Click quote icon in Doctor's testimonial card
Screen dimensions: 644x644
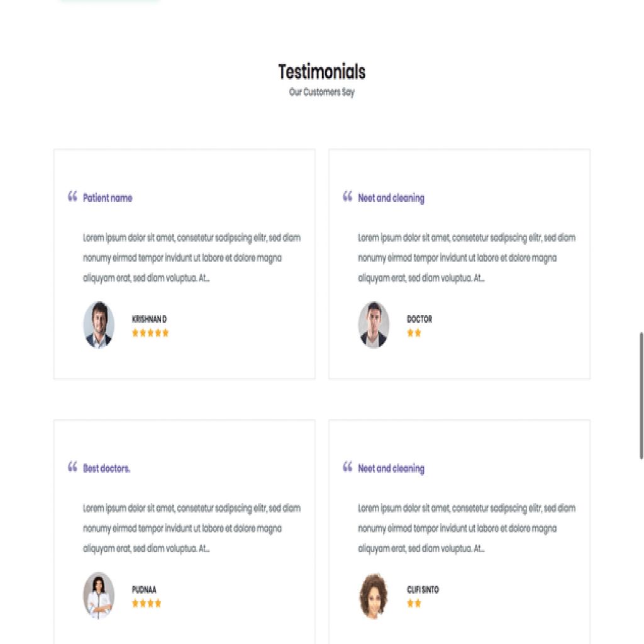click(x=347, y=197)
